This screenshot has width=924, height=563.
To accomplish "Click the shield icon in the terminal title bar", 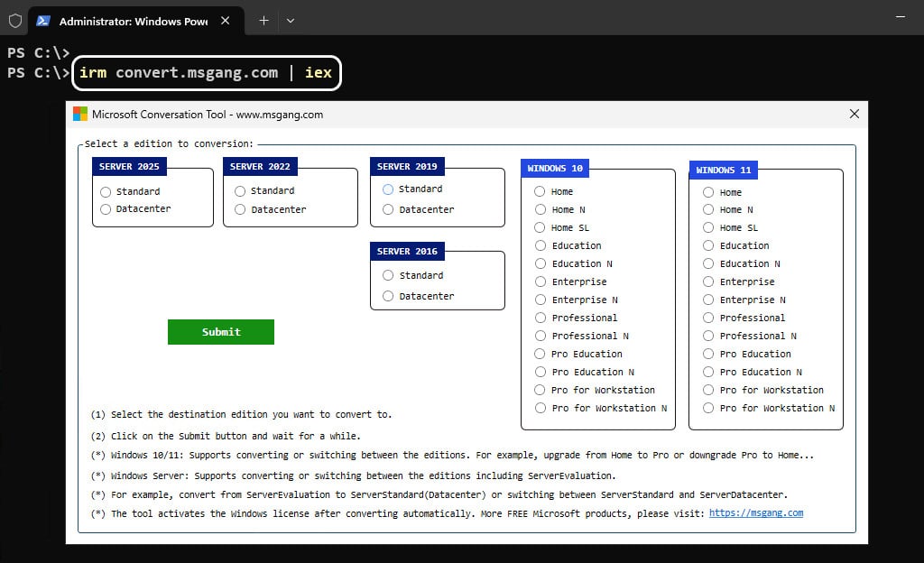I will tap(15, 21).
